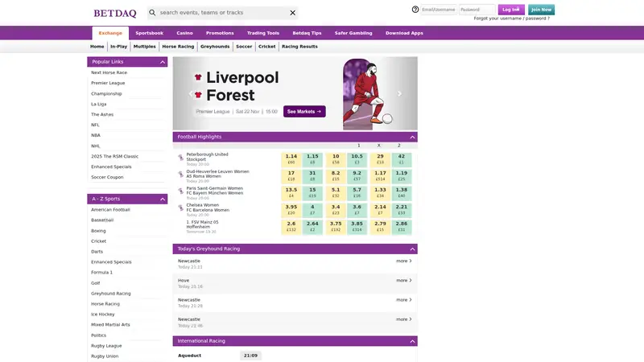This screenshot has height=362, width=644.
Task: Go to Multiples submenu
Action: point(145,47)
